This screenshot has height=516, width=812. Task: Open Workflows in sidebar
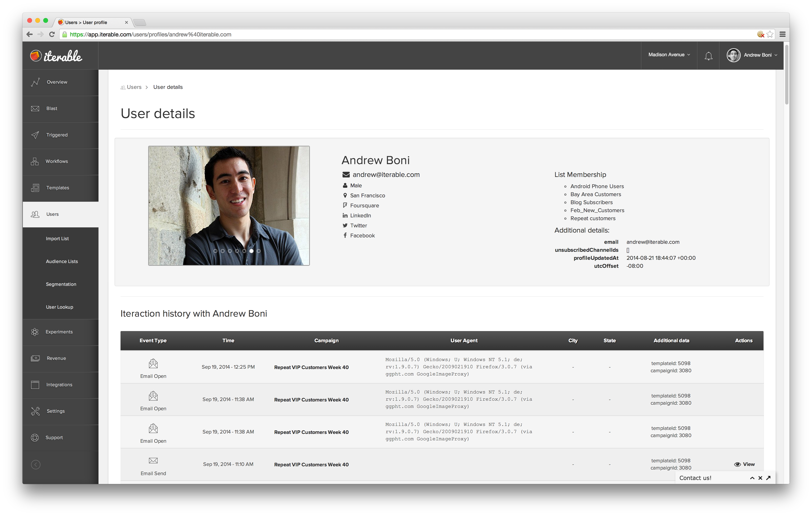click(x=56, y=162)
